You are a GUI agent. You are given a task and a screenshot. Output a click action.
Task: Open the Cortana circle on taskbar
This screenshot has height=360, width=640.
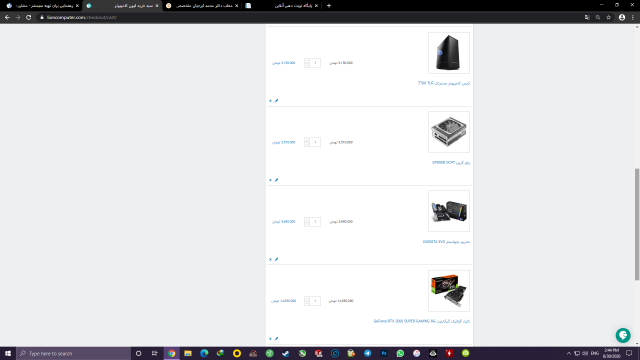pyautogui.click(x=138, y=353)
